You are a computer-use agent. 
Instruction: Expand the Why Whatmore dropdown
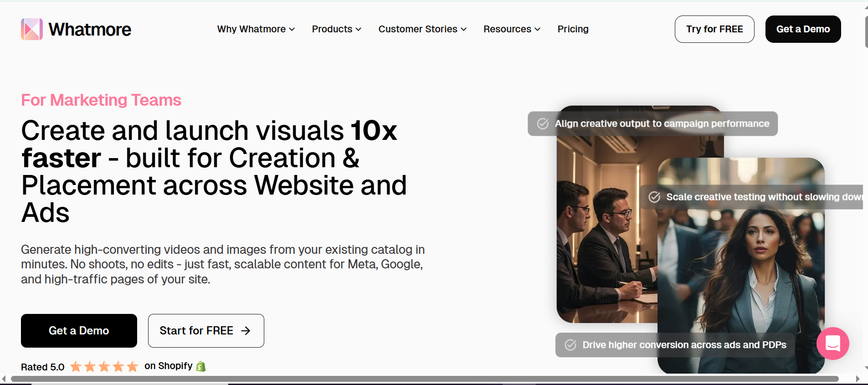[x=256, y=29]
